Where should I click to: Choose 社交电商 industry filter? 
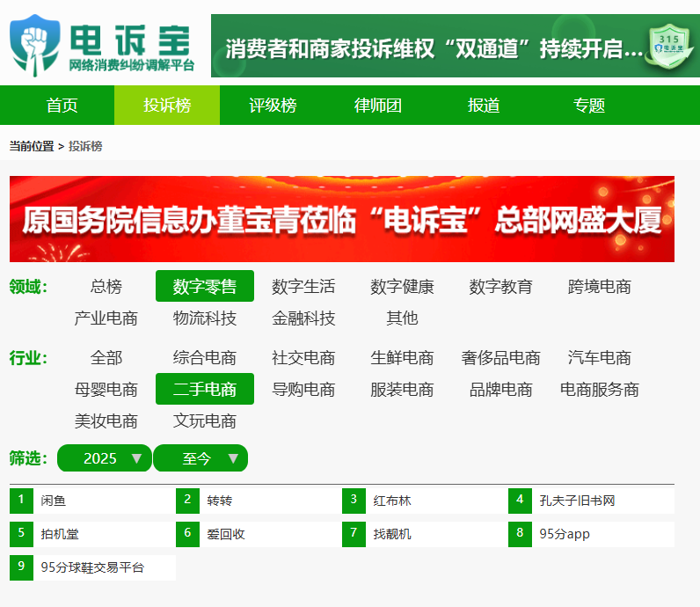pos(303,358)
